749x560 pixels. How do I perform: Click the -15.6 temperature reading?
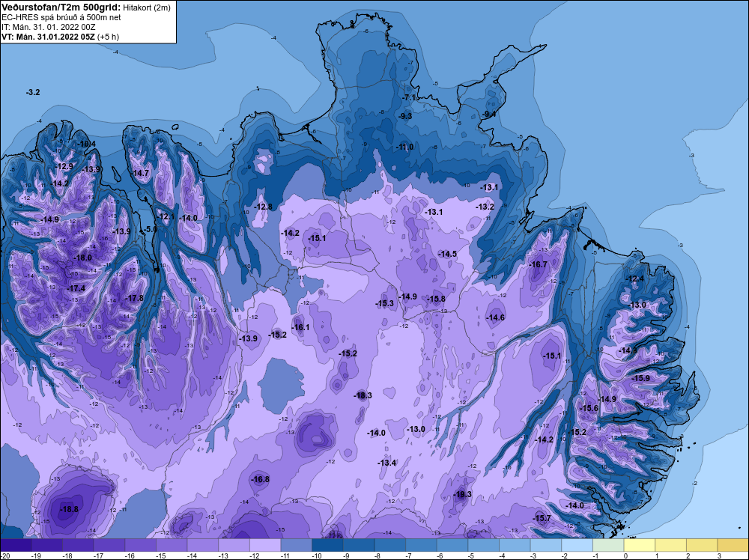tap(589, 408)
